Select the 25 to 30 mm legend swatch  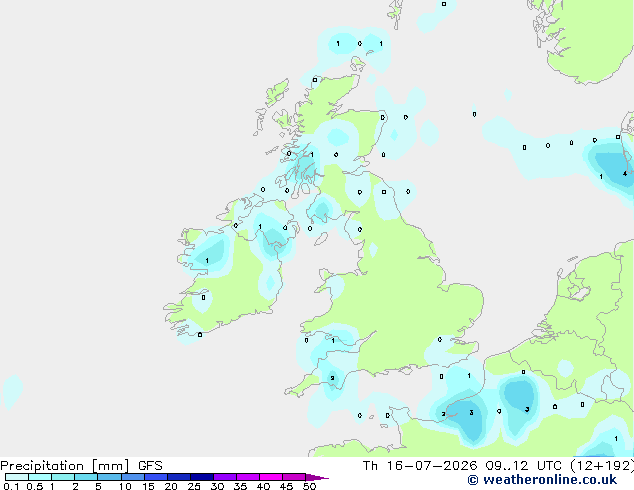[x=201, y=477]
